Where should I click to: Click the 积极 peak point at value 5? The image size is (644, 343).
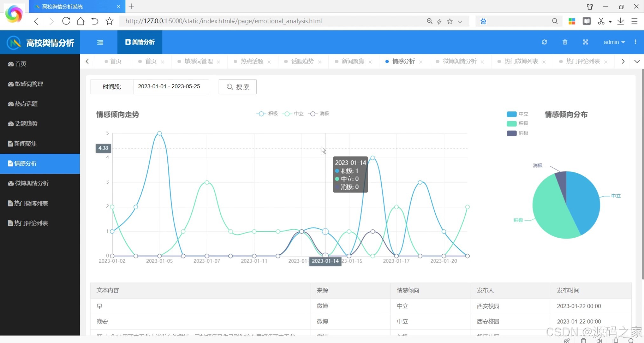(x=159, y=133)
